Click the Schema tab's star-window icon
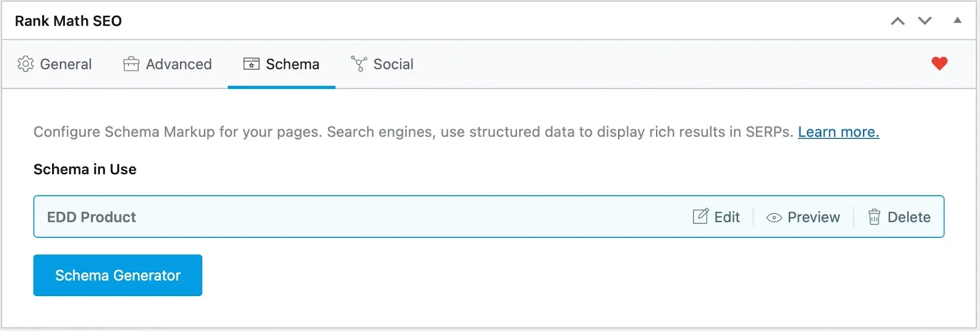Viewport: 980px width, 331px height. point(251,64)
